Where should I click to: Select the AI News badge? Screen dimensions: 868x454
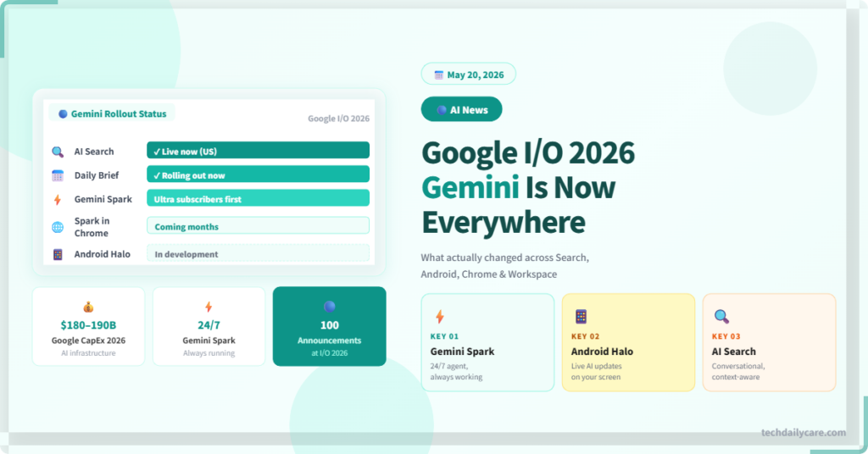click(461, 109)
